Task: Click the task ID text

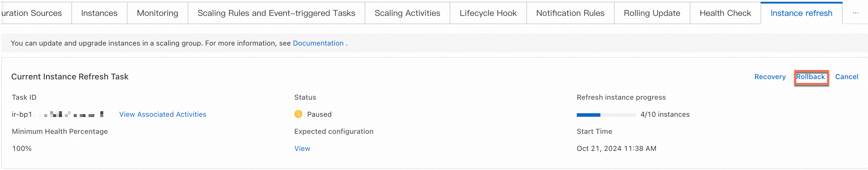Action: pyautogui.click(x=57, y=115)
